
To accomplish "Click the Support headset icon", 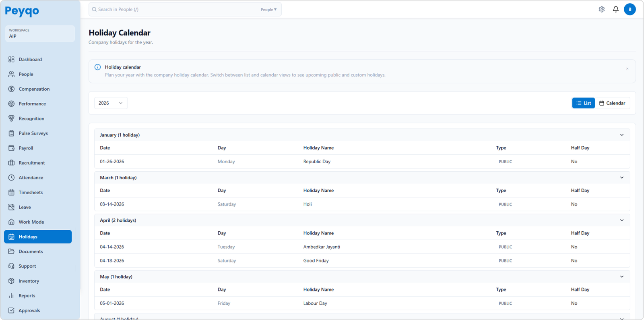I will click(11, 266).
